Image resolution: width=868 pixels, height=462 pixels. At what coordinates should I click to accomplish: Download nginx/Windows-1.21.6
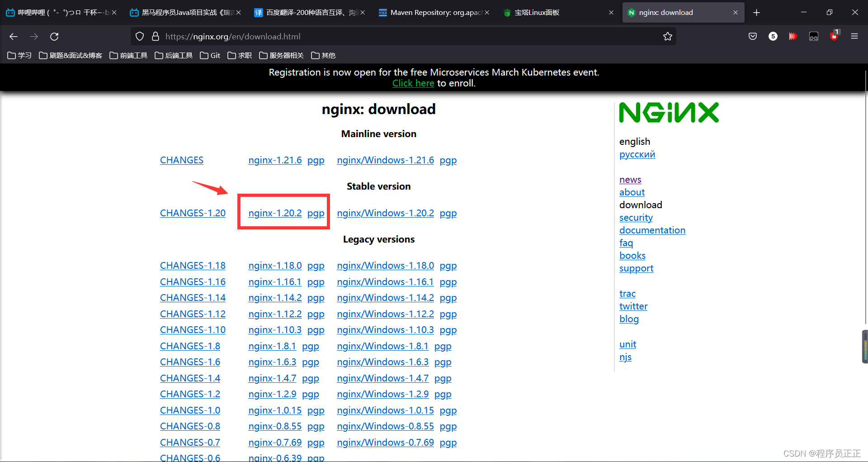(385, 160)
